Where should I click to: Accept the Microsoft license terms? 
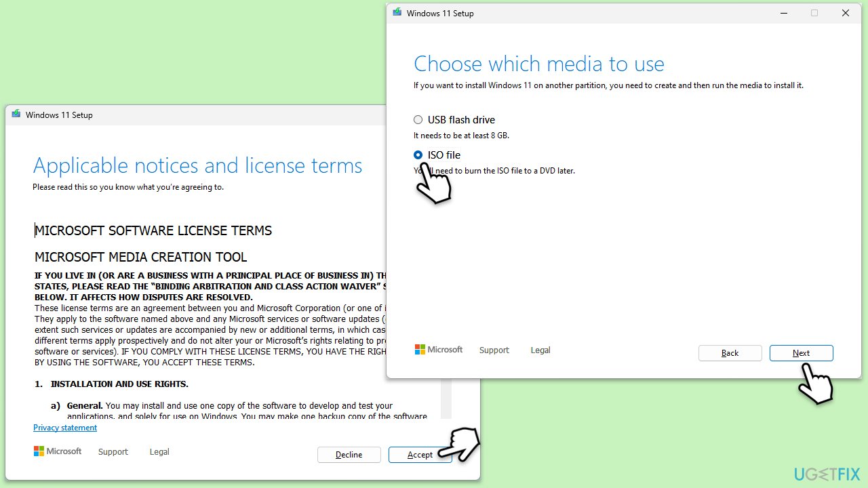(420, 455)
